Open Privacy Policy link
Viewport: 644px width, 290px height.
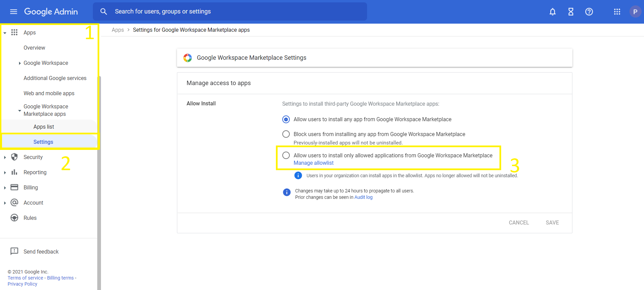[x=22, y=284]
